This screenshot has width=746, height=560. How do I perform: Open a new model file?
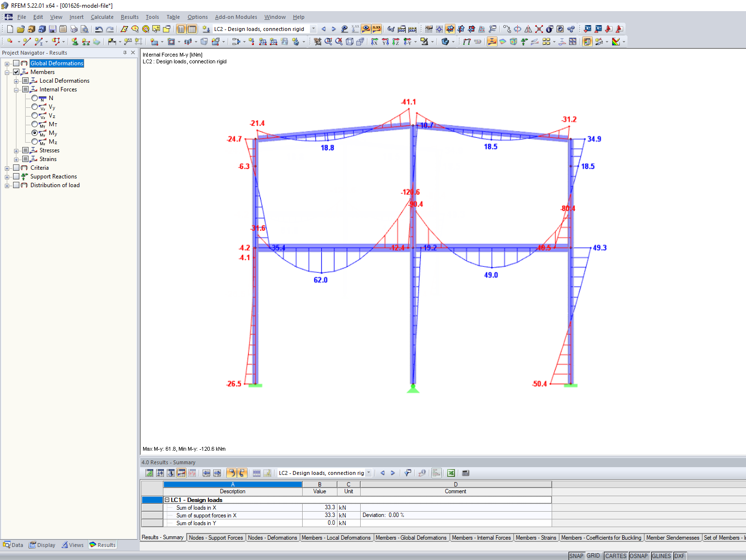coord(9,29)
